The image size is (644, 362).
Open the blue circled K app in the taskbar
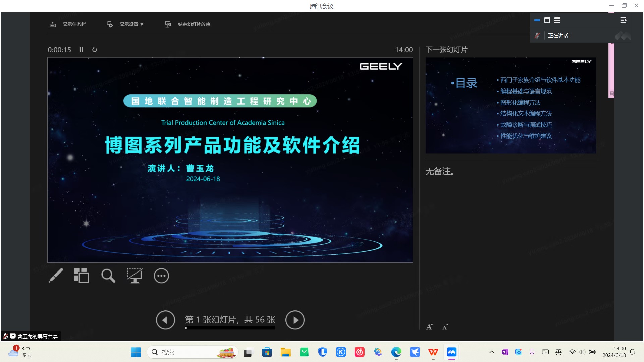[x=341, y=352]
